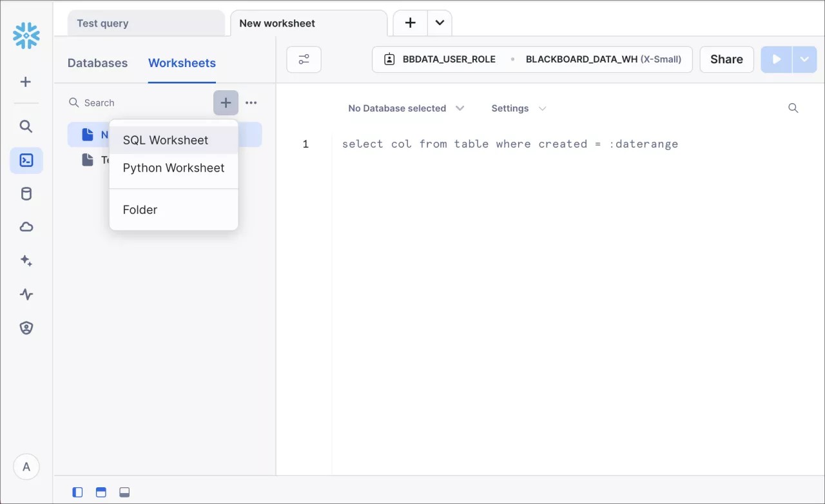Open Activity monitoring via the pulse icon
The height and width of the screenshot is (504, 825).
26,294
